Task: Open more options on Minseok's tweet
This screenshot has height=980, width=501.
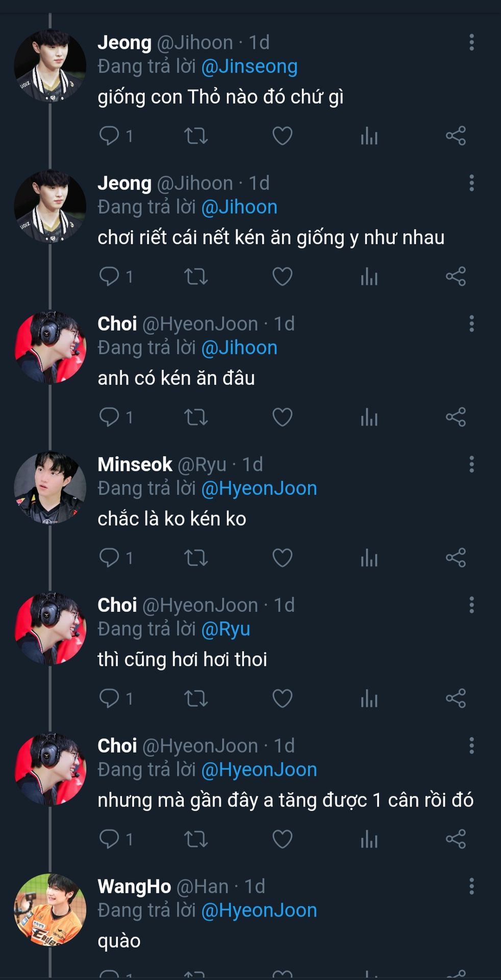Action: pos(471,464)
